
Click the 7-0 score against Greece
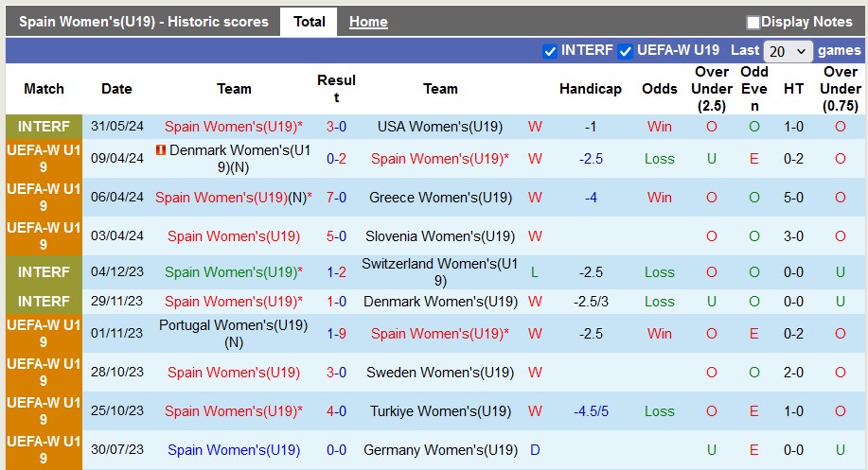pos(336,198)
